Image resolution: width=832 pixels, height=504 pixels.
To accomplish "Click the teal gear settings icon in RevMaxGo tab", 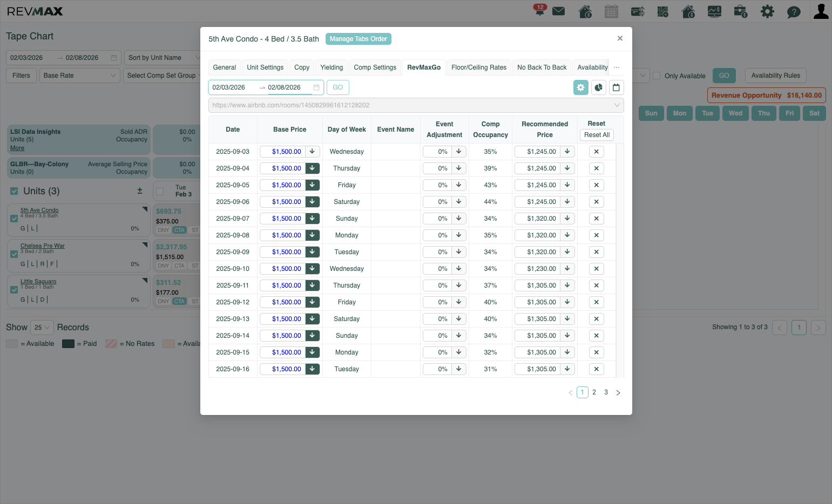I will coord(581,87).
